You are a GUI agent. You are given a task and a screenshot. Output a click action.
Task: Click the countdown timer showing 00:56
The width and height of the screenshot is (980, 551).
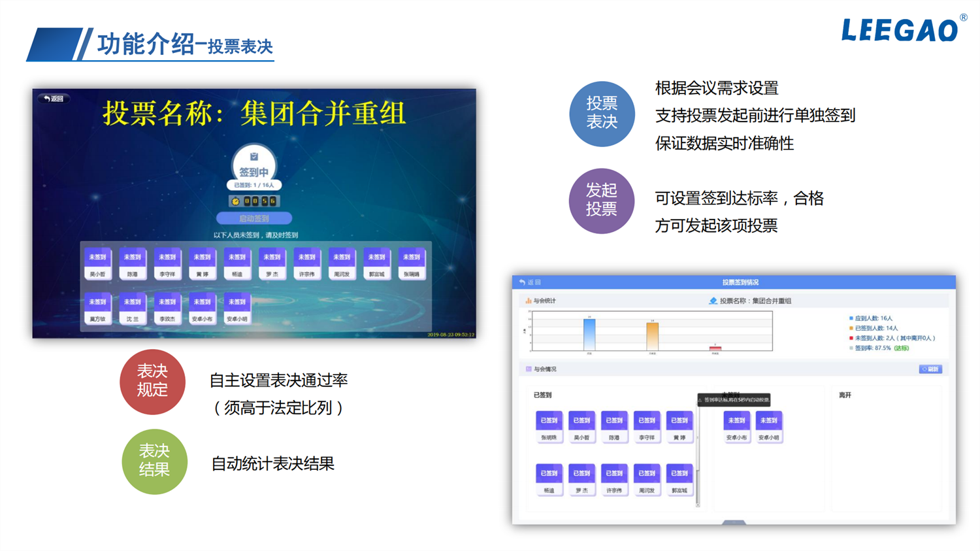tap(254, 201)
